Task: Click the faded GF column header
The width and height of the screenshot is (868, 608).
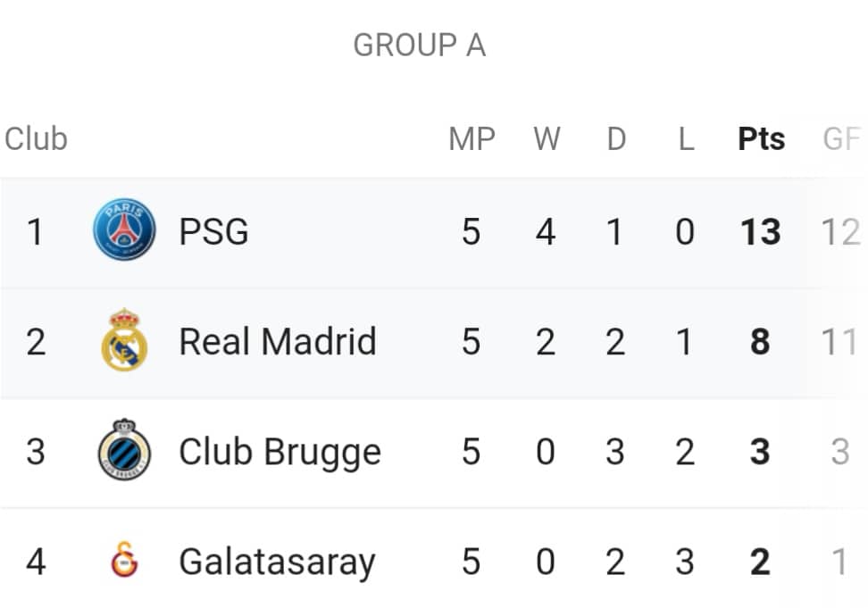Action: point(841,139)
